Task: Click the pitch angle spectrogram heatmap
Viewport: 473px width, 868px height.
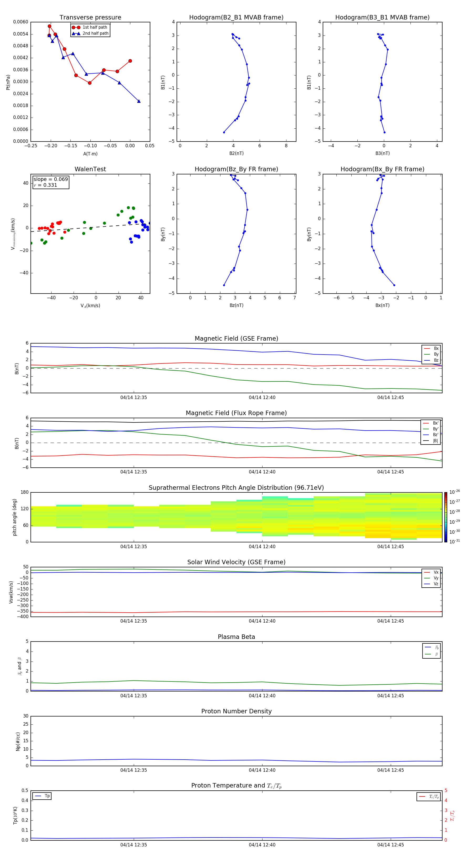Action: click(236, 517)
